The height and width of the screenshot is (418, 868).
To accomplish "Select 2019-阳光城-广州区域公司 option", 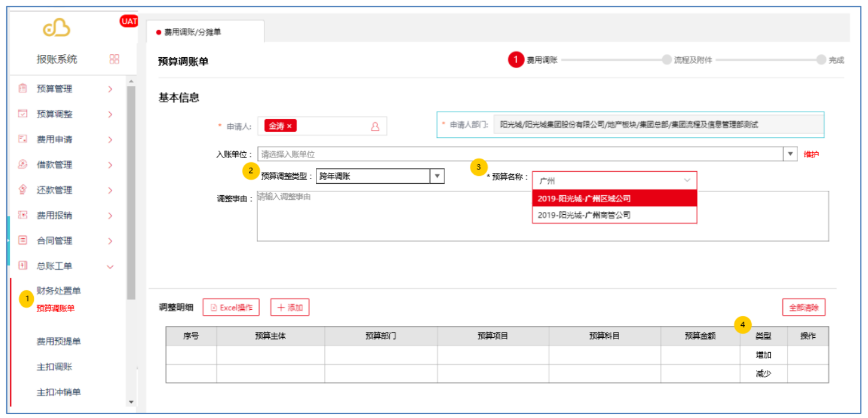I will (x=615, y=199).
